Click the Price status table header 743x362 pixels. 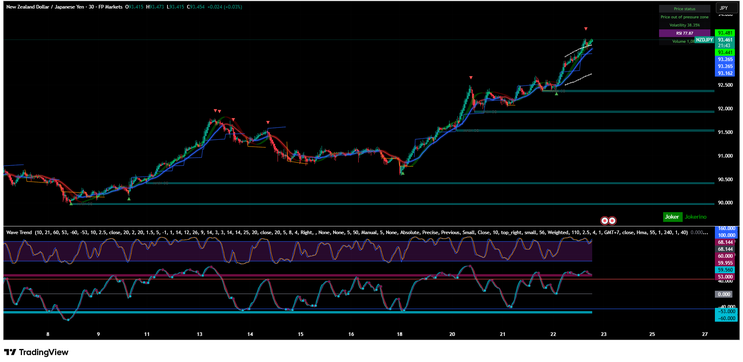pos(684,9)
